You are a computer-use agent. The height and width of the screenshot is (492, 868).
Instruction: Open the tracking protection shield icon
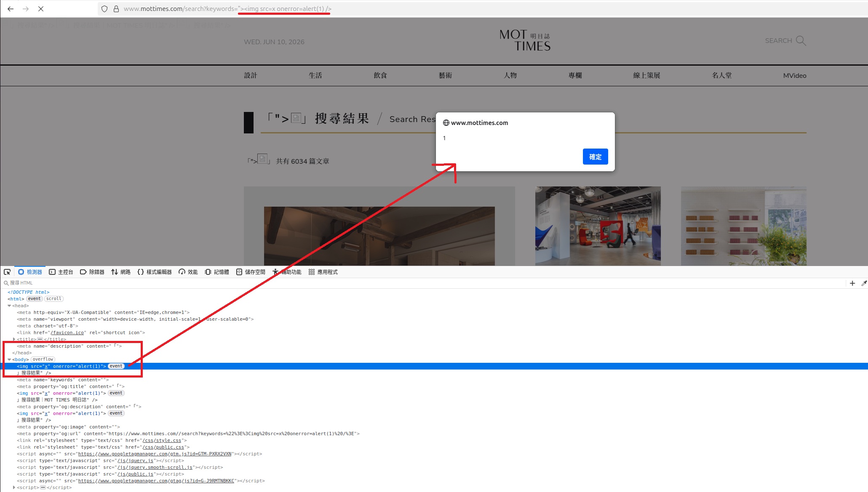(x=104, y=9)
